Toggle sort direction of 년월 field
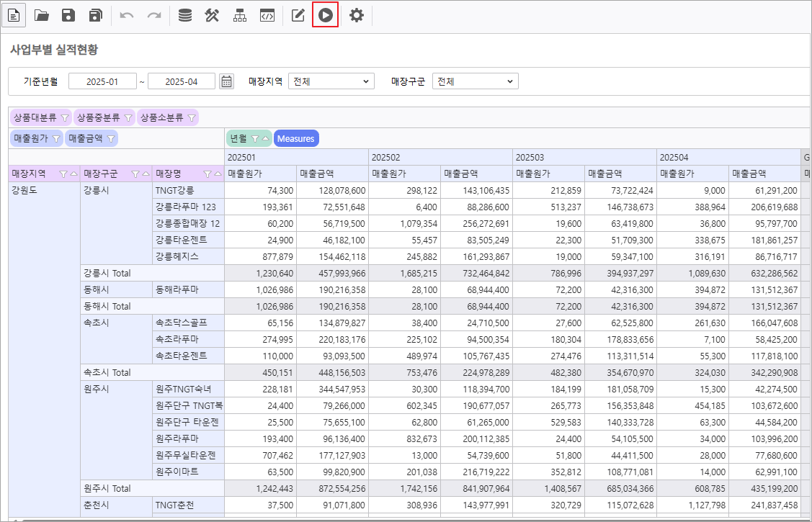812x522 pixels. [265, 138]
